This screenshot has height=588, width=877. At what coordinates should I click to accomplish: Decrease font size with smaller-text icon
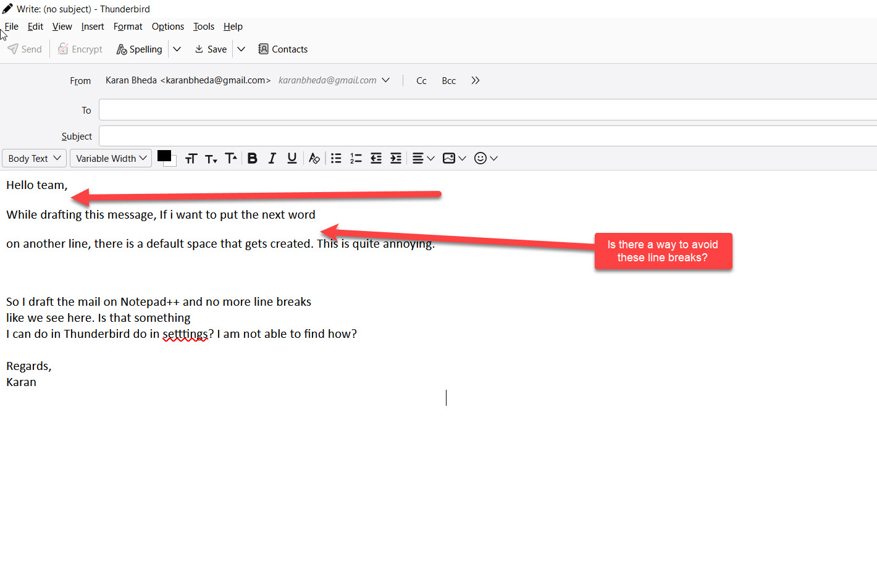pos(211,159)
